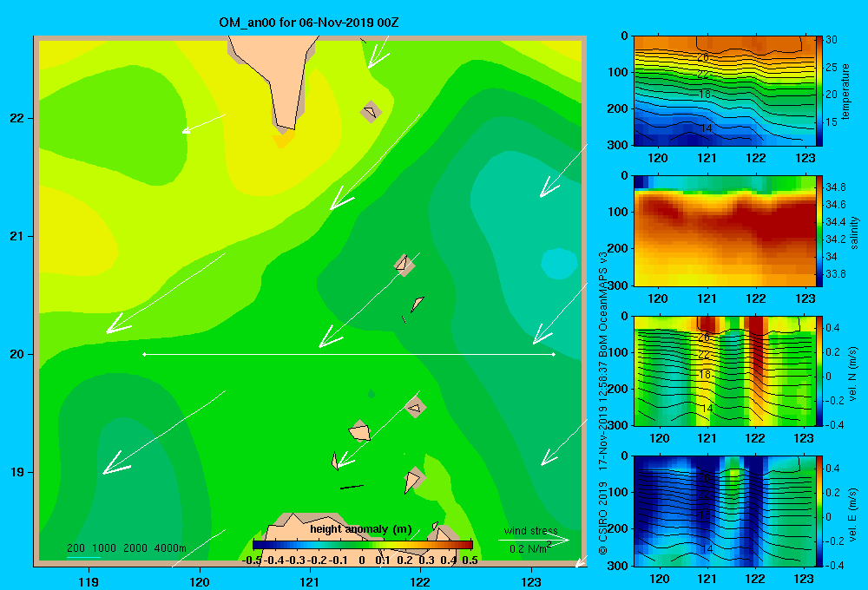
Task: Click latitude label 22 on the map axis
Action: [x=17, y=119]
